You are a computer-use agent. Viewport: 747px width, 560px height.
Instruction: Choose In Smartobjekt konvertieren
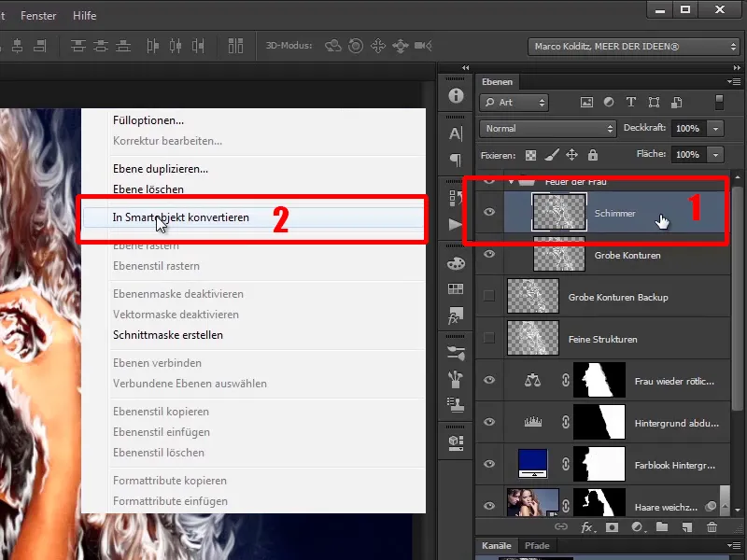(253, 217)
